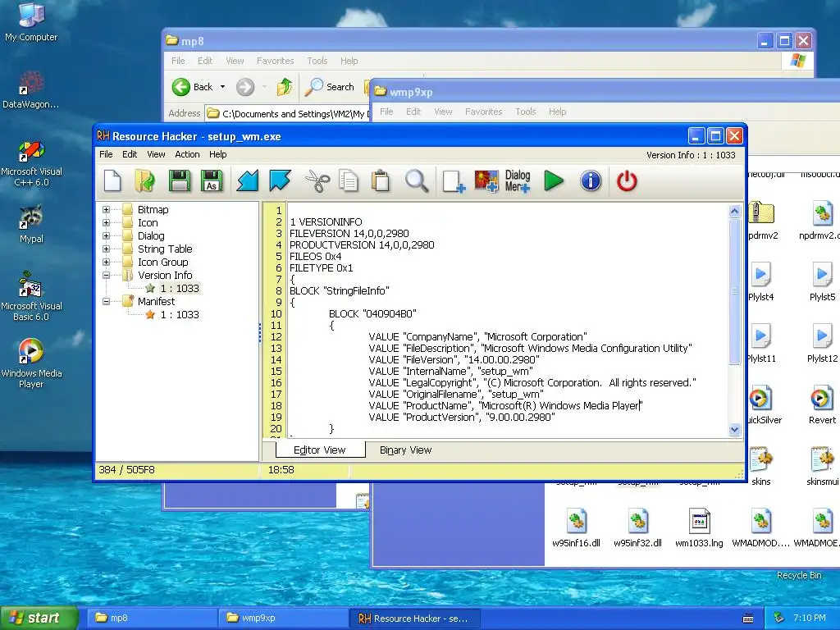Switch to wmp9xp taskbar button

(283, 618)
